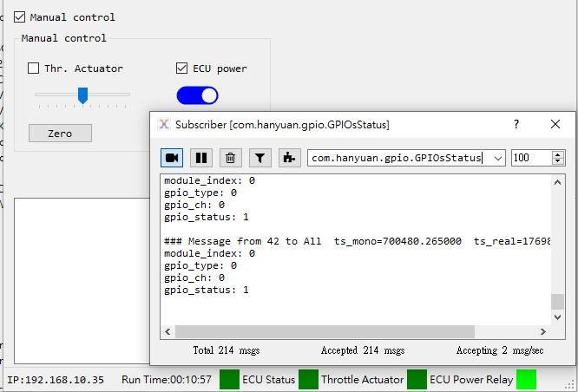Screen dimensions: 578x392
Task: Click the horizontal scrollbar in message log
Action: tap(325, 331)
